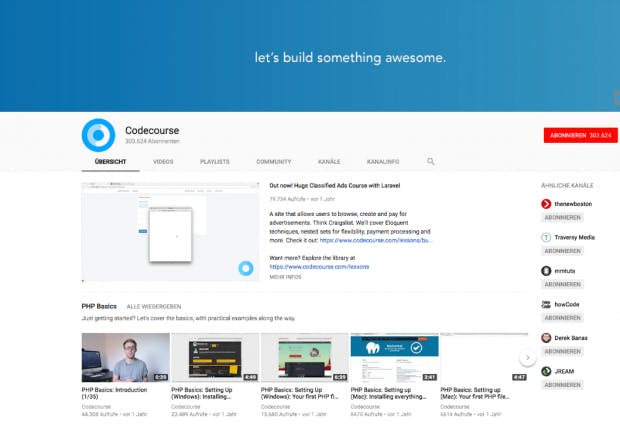This screenshot has height=425, width=620.
Task: Open Mac Your first PHP file thumbnail
Action: (x=484, y=357)
